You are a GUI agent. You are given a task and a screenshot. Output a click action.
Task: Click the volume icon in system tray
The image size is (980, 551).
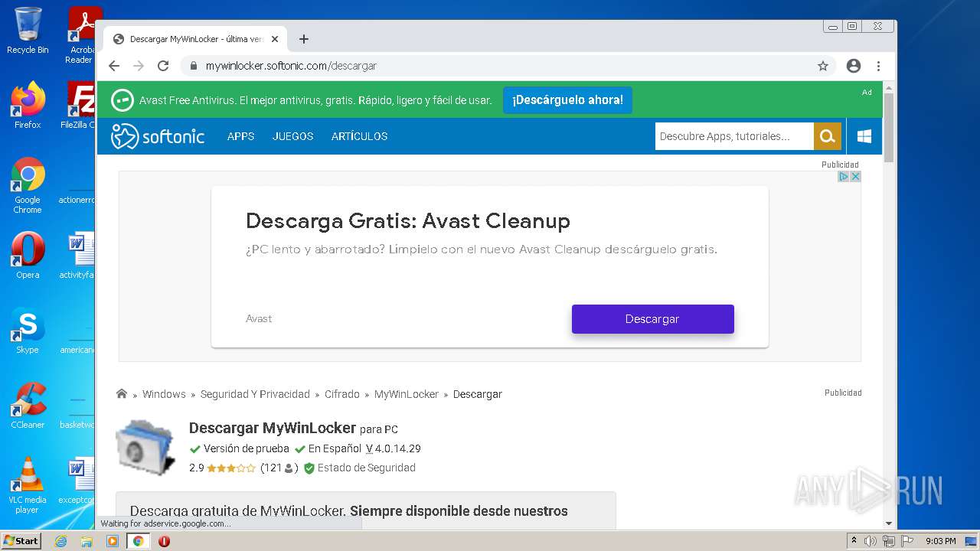click(871, 541)
